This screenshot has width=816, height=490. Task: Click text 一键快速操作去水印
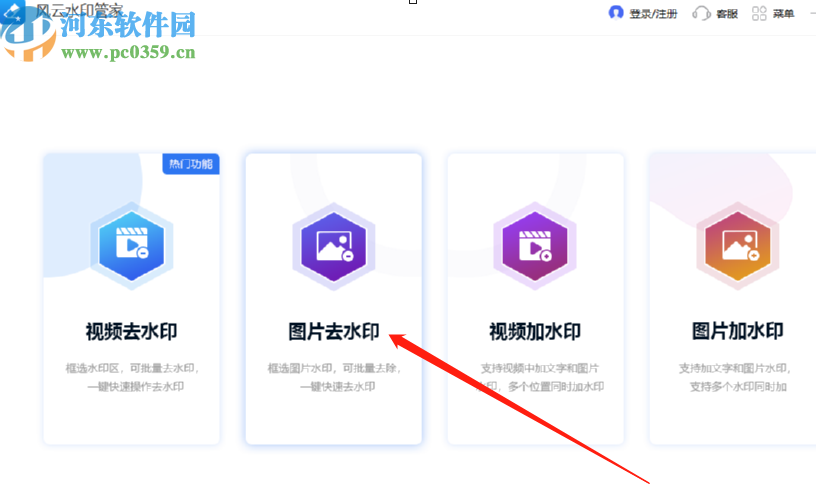click(x=135, y=386)
